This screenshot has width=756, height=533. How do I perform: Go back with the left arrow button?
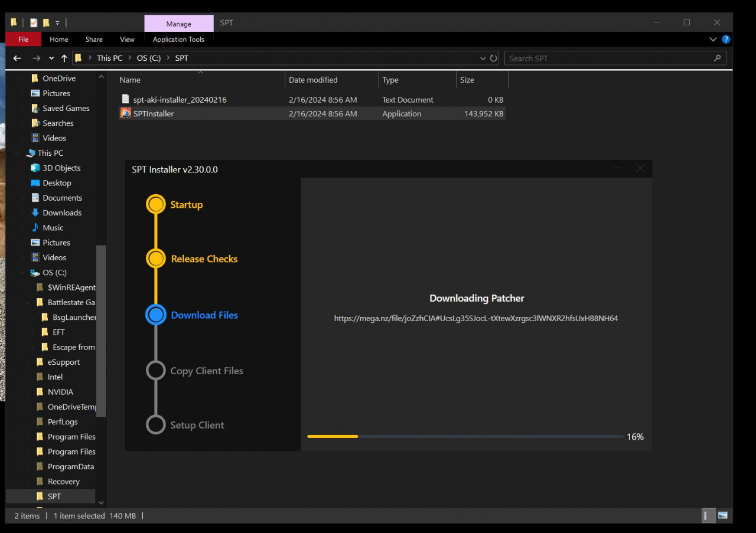pyautogui.click(x=17, y=58)
